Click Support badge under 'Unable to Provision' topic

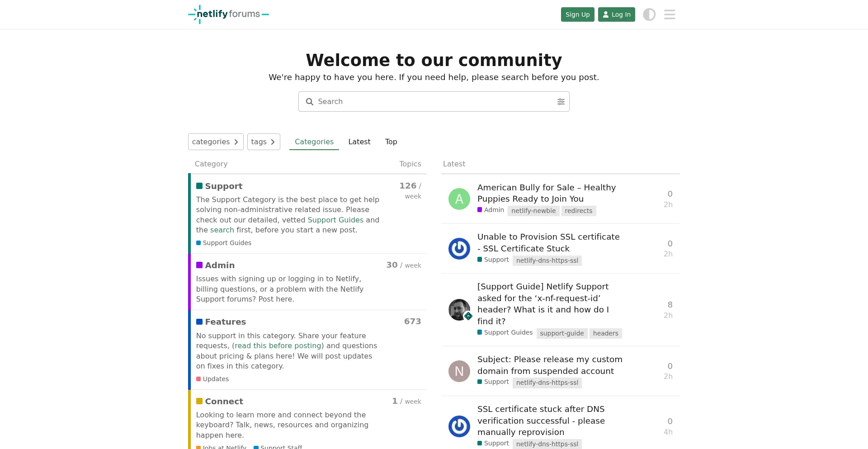click(493, 260)
